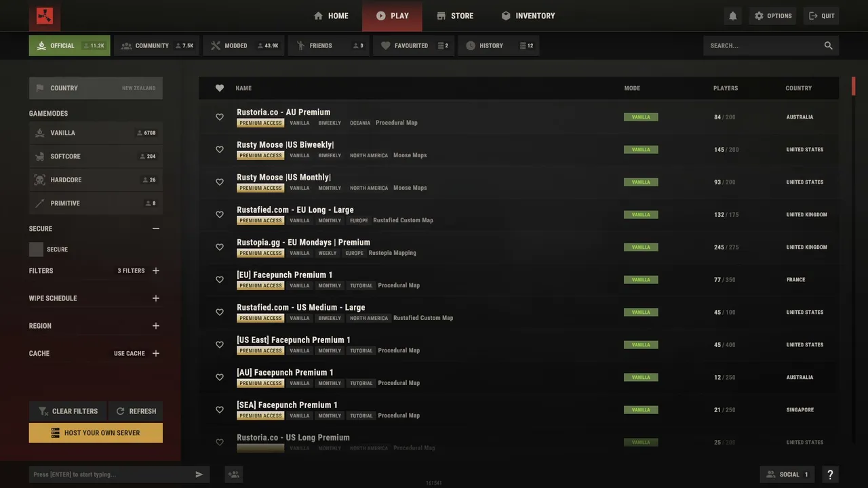
Task: Expand the Wipe Schedule section
Action: [x=156, y=298]
